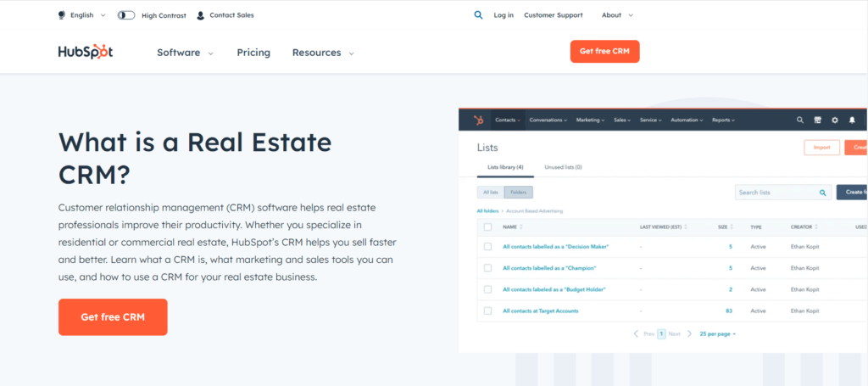868x386 pixels.
Task: Open 25 per page dropdown
Action: tap(718, 334)
